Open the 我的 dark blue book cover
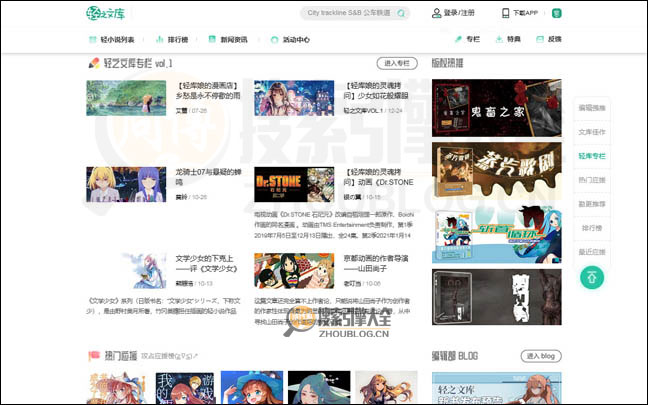Screen dimensions: 648x405 click(x=185, y=388)
